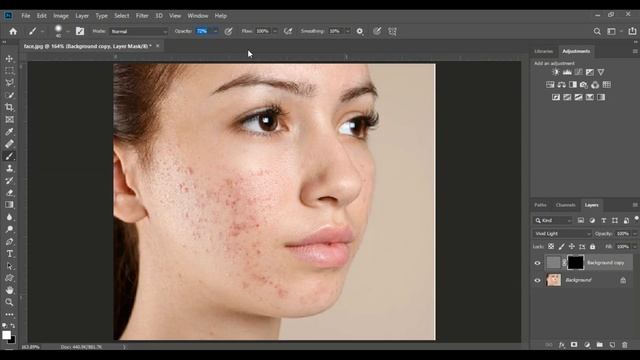Open smoothing options gear

360,31
